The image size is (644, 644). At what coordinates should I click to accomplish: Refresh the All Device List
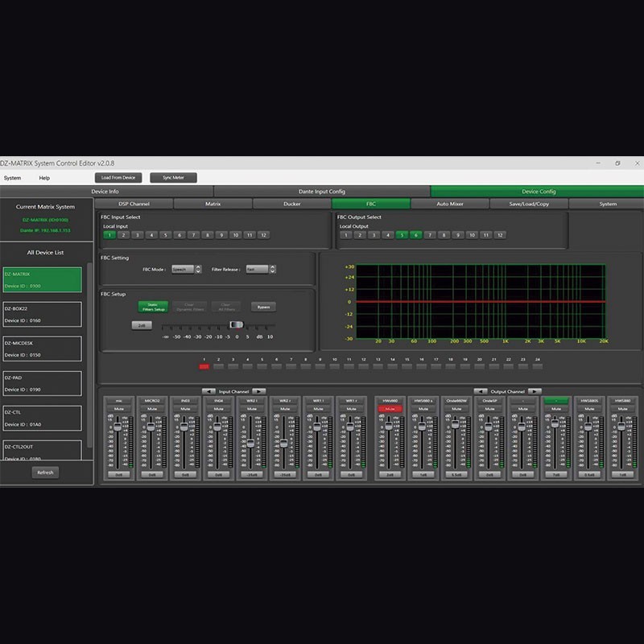pyautogui.click(x=45, y=473)
